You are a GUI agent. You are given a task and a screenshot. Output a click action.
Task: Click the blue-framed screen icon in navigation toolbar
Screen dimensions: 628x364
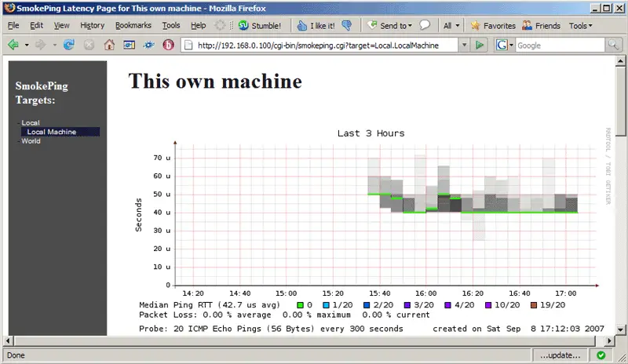[x=129, y=45]
